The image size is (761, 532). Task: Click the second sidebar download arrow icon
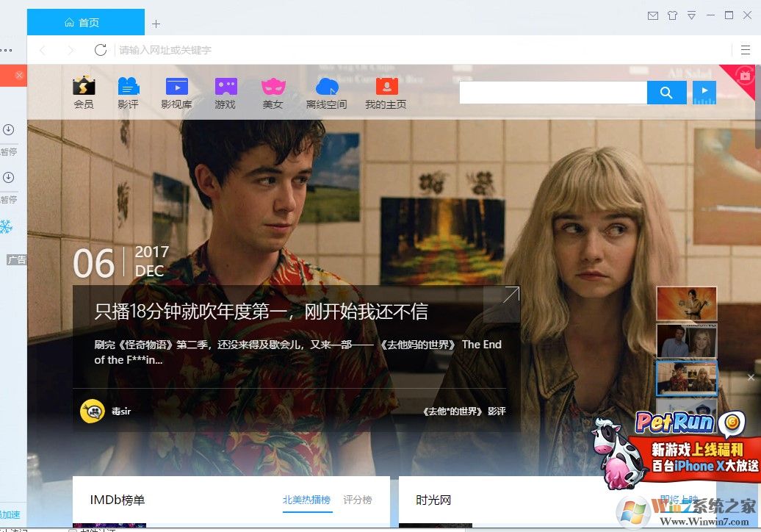coord(8,177)
